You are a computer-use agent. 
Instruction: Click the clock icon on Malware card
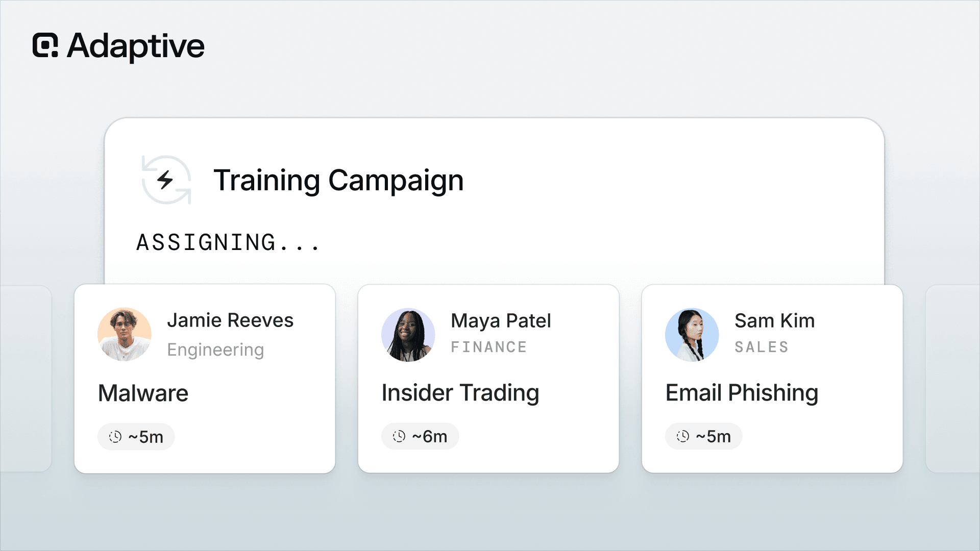115,437
